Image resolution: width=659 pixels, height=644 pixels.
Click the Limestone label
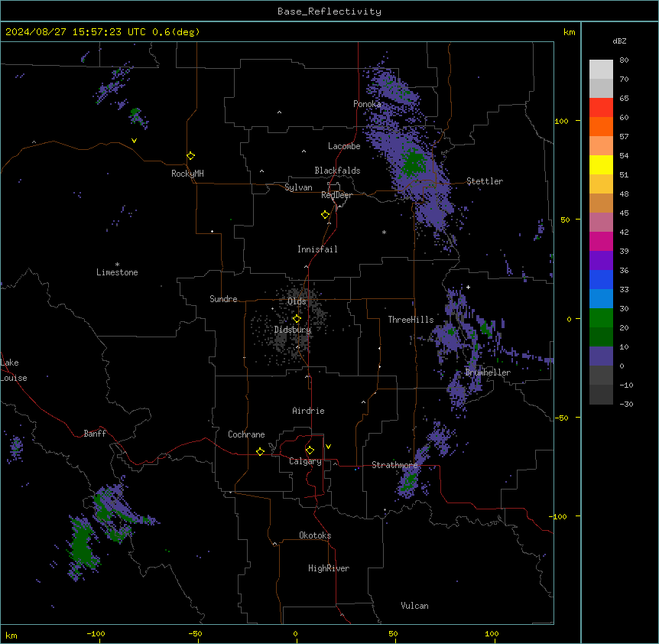[117, 272]
